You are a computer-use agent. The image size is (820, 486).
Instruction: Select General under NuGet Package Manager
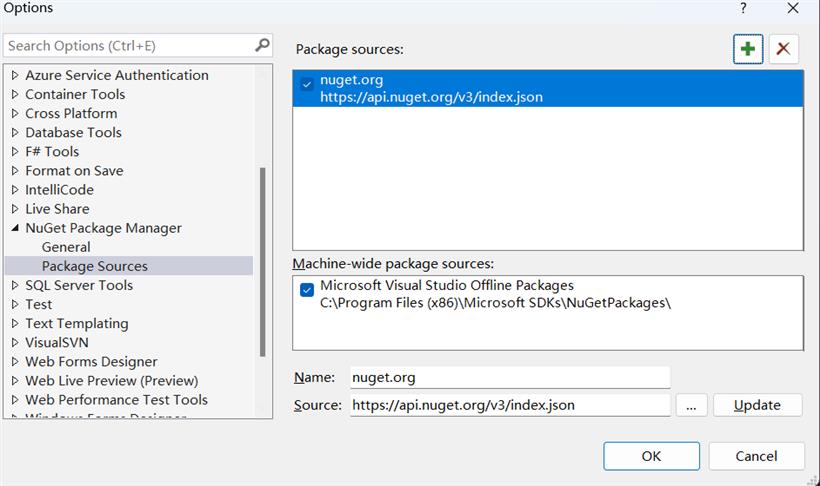click(66, 247)
